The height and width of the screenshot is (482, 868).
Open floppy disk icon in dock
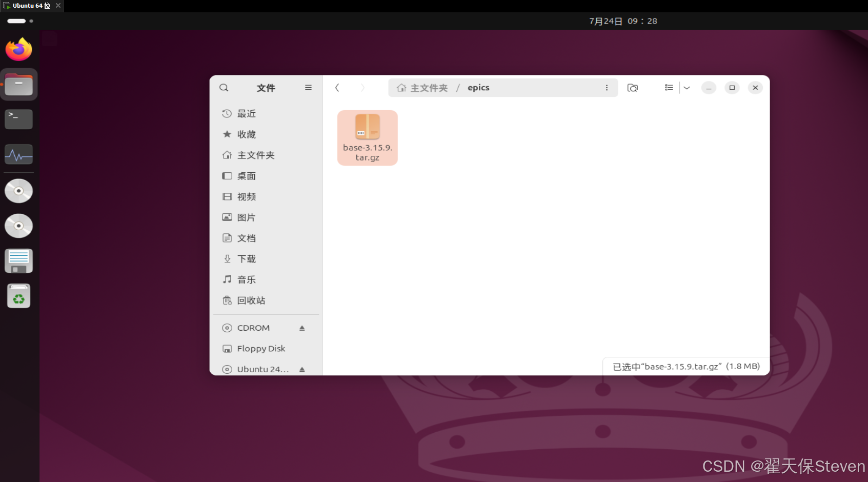point(19,261)
